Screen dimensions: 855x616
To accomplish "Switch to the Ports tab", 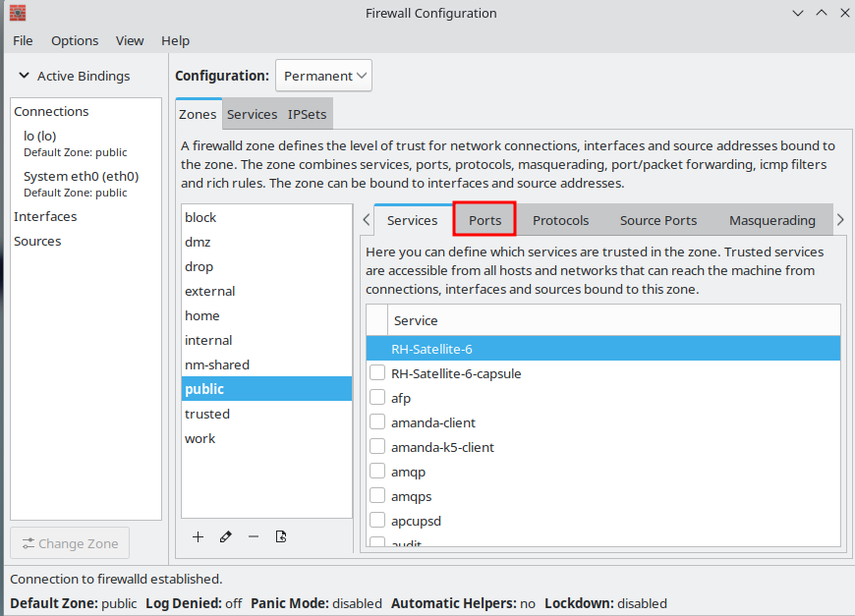I will (x=484, y=220).
